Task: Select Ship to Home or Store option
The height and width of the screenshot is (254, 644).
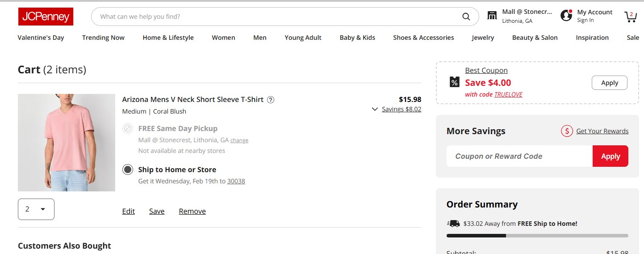Action: pos(128,169)
